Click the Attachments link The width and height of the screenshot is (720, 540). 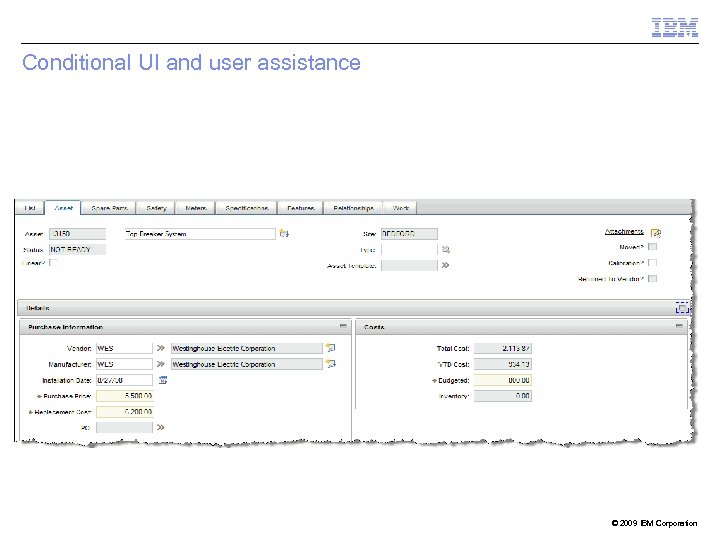point(624,232)
